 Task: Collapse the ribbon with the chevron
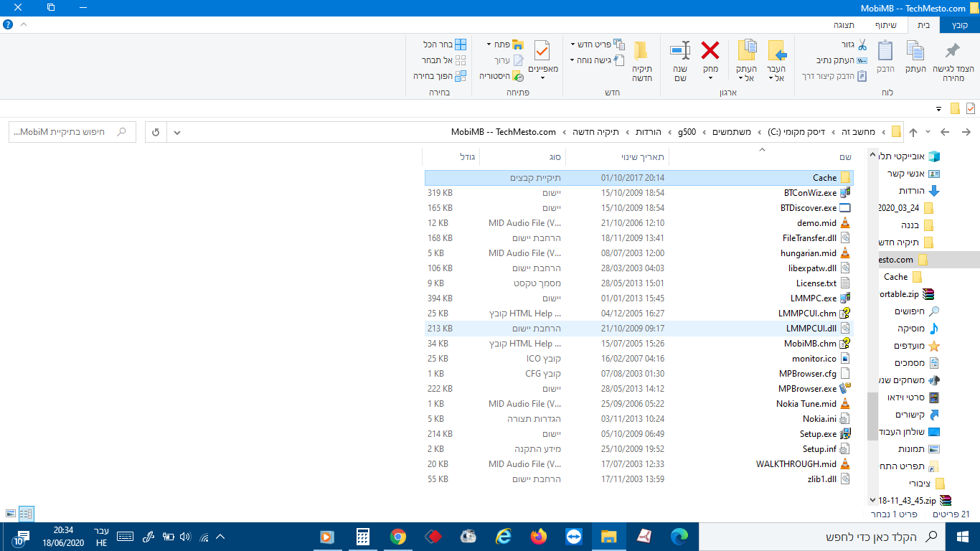[x=24, y=24]
